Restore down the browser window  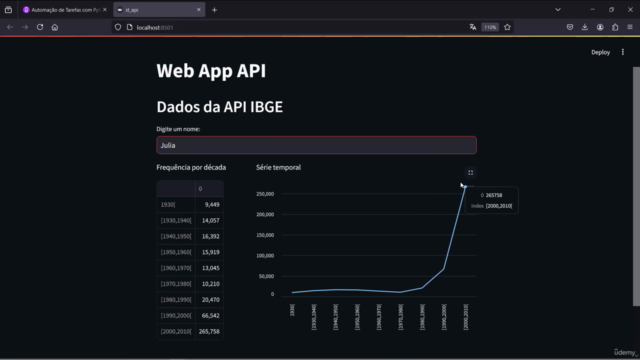point(611,9)
